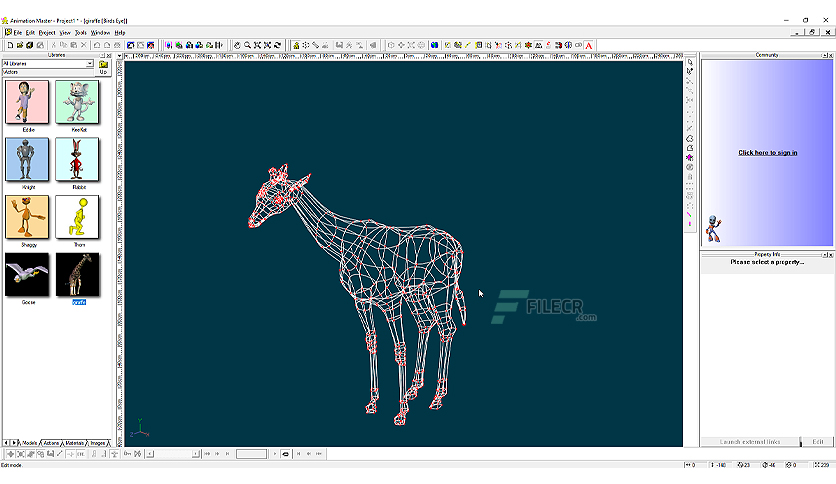Click the Refresh view arrows icon
This screenshot has width=836, height=484.
point(277,45)
